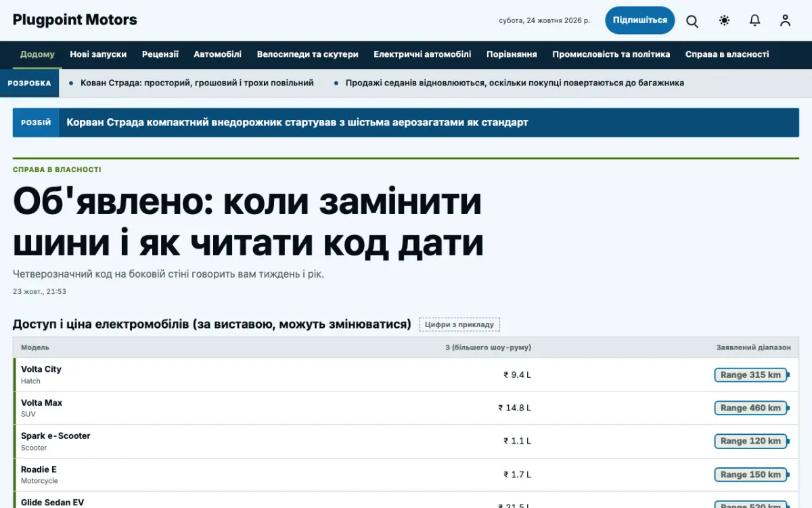Open the Рецензії section
Viewport: 812px width, 508px height.
click(x=160, y=54)
